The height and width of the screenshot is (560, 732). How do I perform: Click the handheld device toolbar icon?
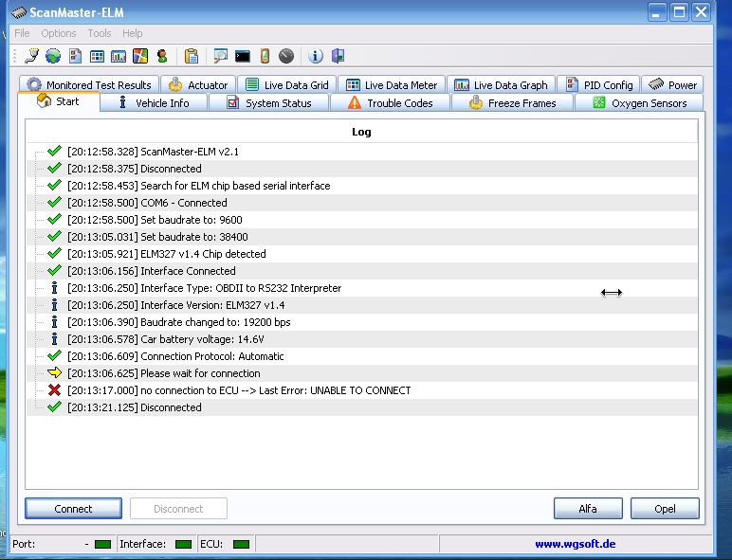[x=265, y=56]
